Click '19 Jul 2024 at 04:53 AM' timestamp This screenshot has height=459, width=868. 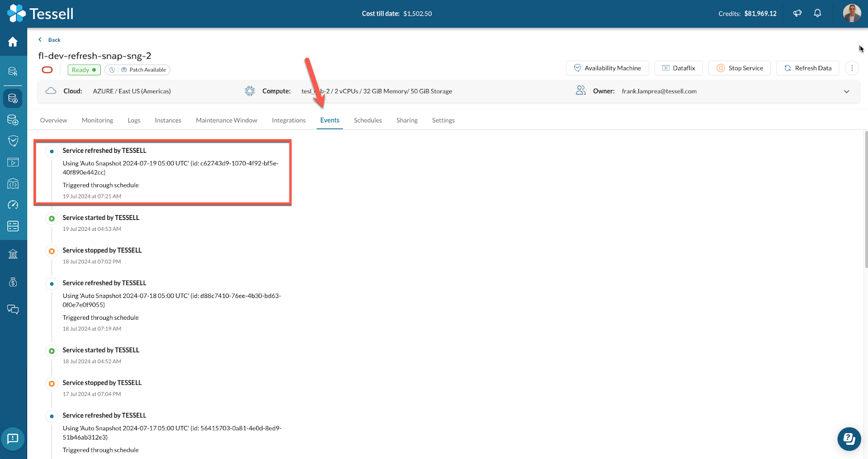click(92, 229)
